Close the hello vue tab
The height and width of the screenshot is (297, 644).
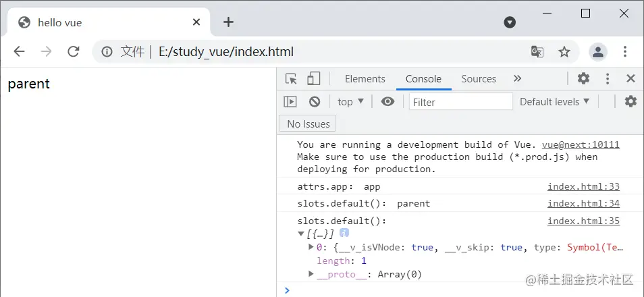click(196, 22)
